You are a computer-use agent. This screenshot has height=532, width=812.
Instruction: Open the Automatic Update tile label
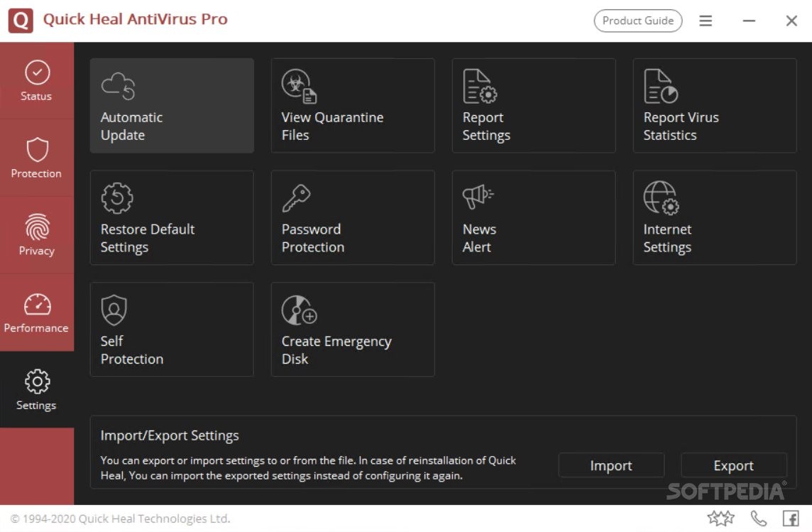point(131,126)
